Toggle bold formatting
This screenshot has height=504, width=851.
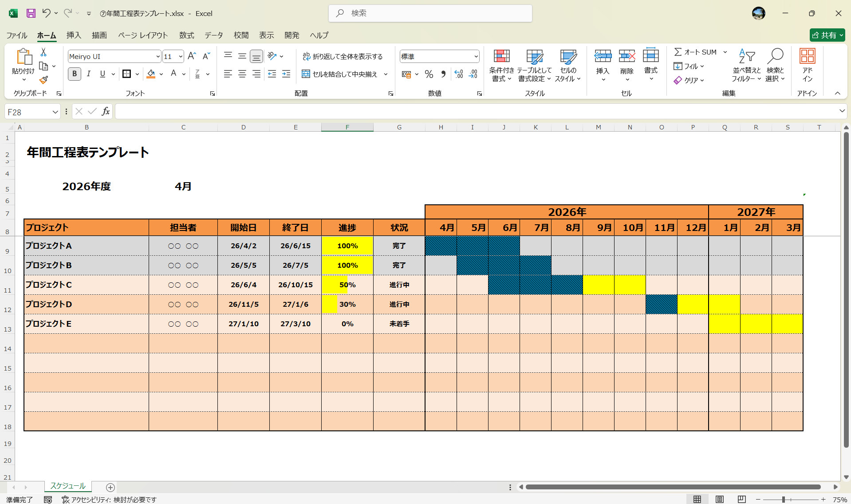pos(74,74)
